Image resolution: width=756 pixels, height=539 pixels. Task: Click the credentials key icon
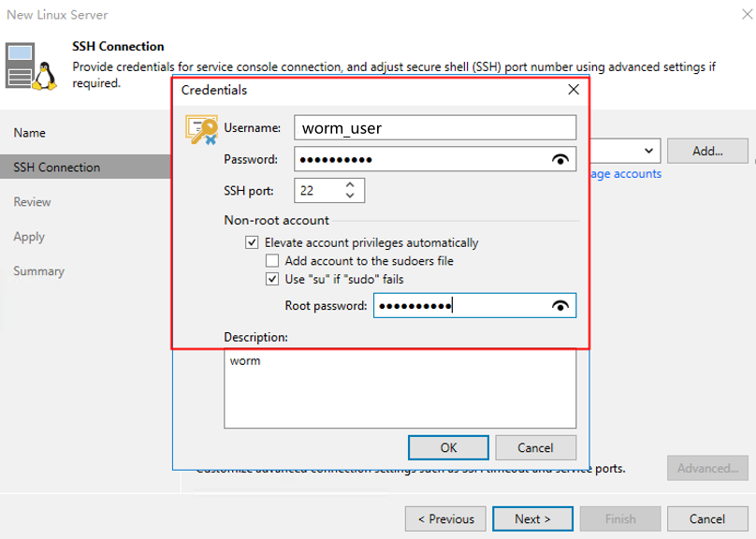(201, 131)
